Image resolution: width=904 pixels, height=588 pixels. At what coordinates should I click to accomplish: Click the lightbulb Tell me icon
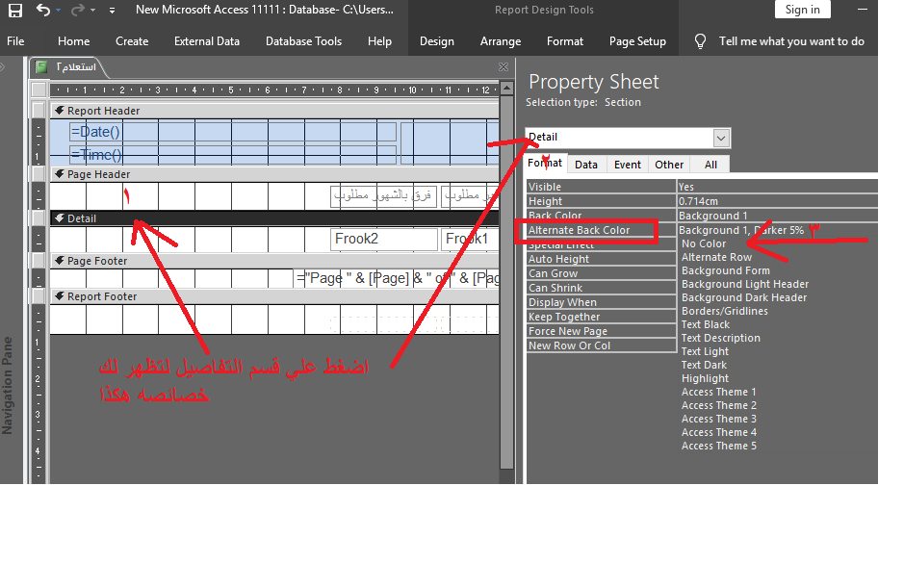700,41
